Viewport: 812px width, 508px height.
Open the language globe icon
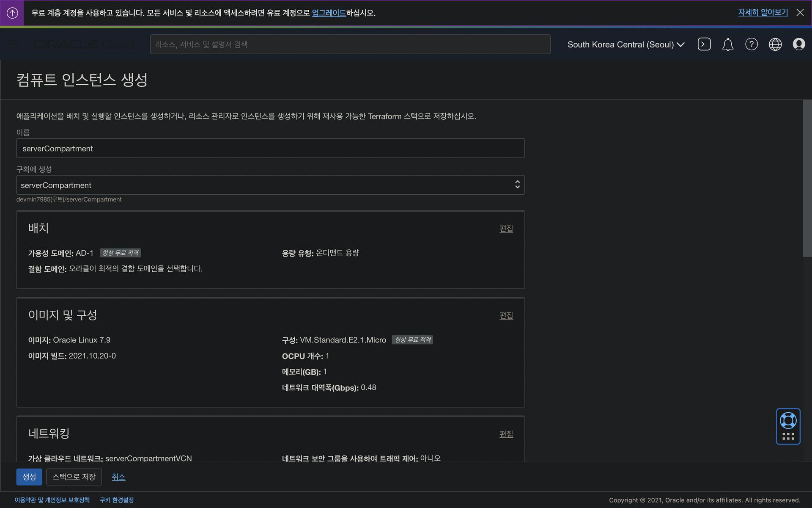click(x=775, y=44)
